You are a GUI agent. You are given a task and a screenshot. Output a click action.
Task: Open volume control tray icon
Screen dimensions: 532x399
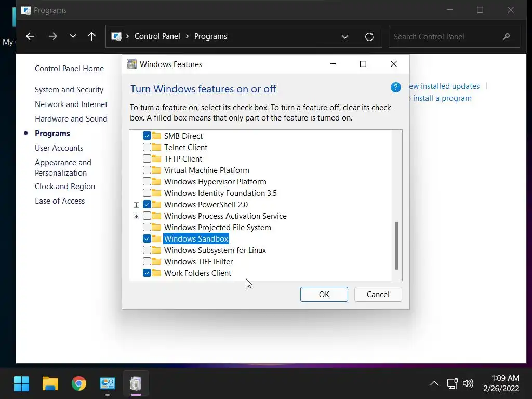pyautogui.click(x=468, y=384)
